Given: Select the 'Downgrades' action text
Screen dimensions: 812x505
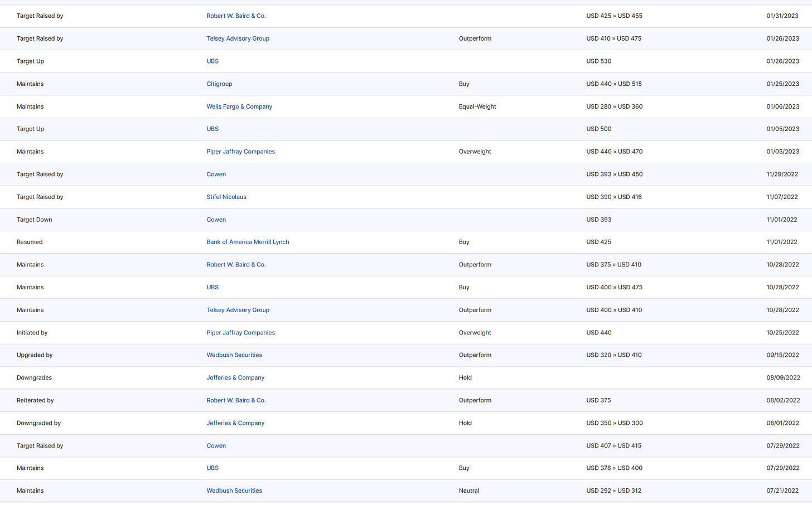Looking at the screenshot, I should [34, 378].
